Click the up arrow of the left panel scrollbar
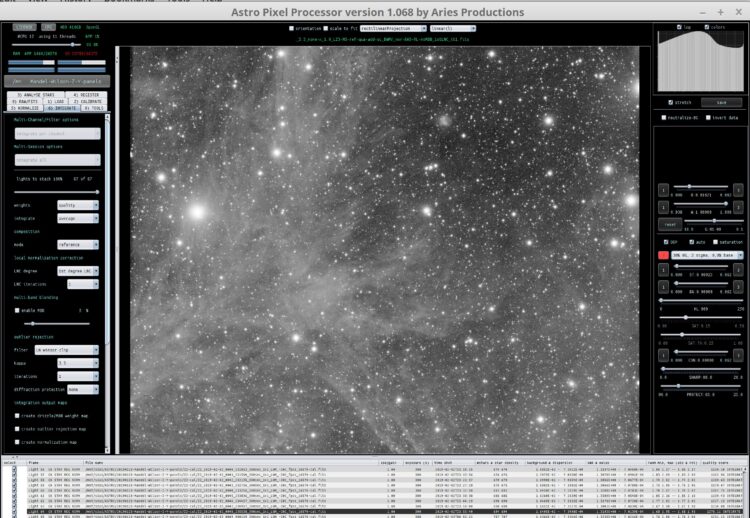The height and width of the screenshot is (518, 750). pyautogui.click(x=107, y=117)
